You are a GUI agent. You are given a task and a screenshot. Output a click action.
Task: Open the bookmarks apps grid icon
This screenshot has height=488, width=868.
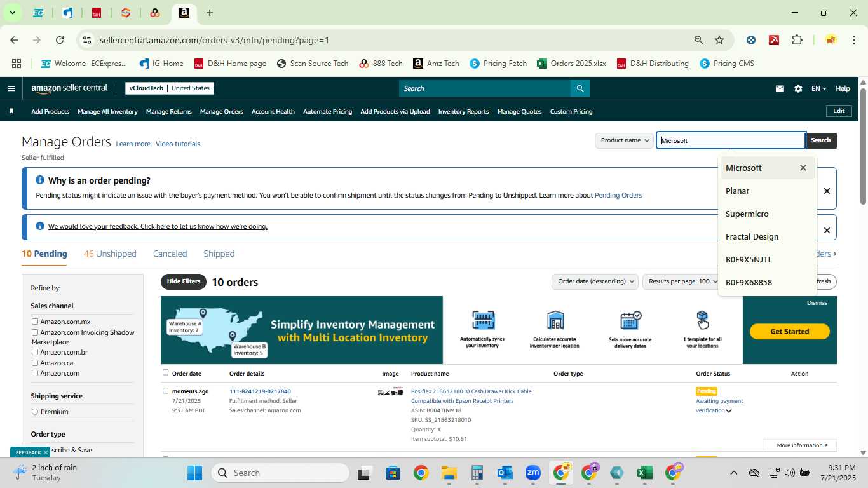pyautogui.click(x=17, y=64)
